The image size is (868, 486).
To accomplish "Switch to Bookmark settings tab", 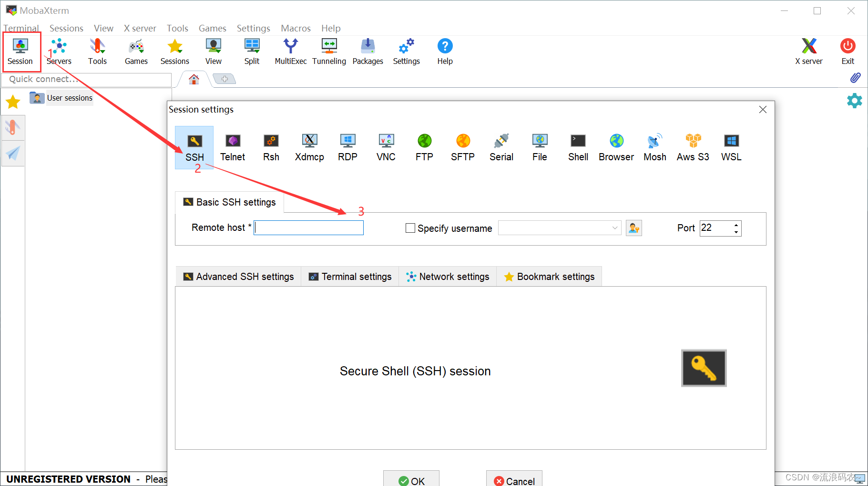I will [549, 277].
